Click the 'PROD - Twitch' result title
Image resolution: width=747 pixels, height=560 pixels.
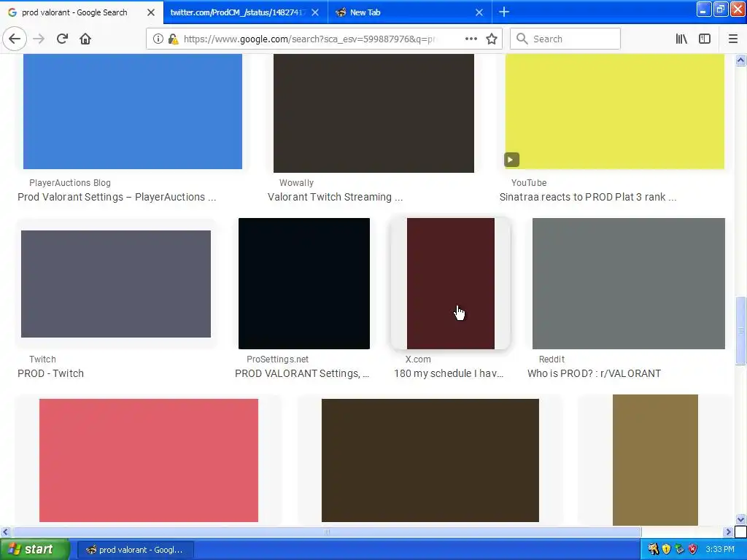point(50,373)
